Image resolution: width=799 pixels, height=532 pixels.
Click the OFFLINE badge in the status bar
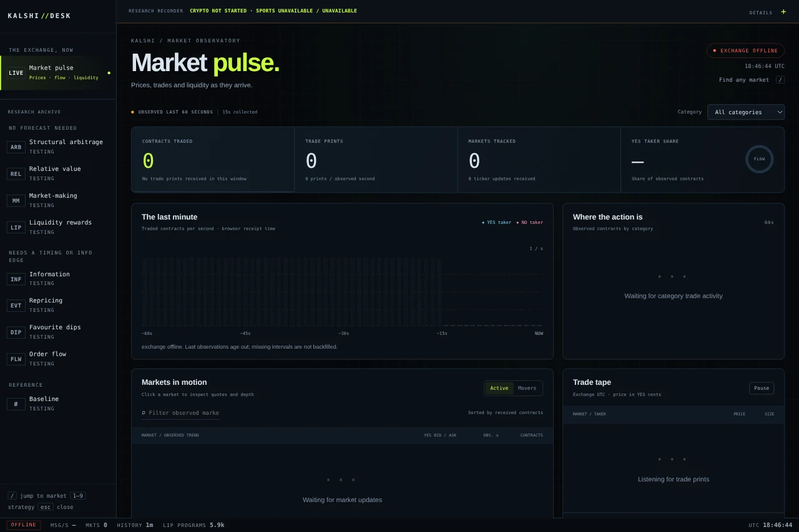(x=24, y=525)
